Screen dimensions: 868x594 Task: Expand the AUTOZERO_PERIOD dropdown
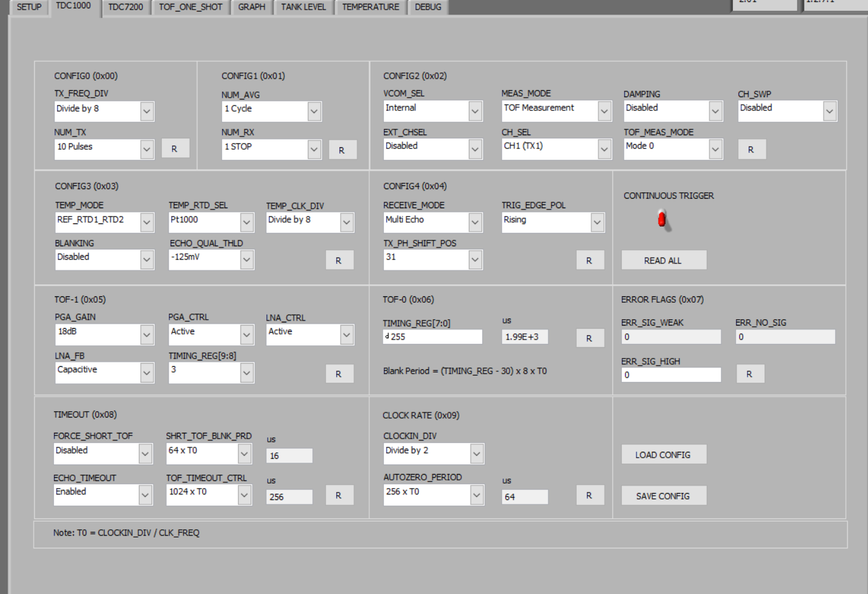(x=434, y=494)
